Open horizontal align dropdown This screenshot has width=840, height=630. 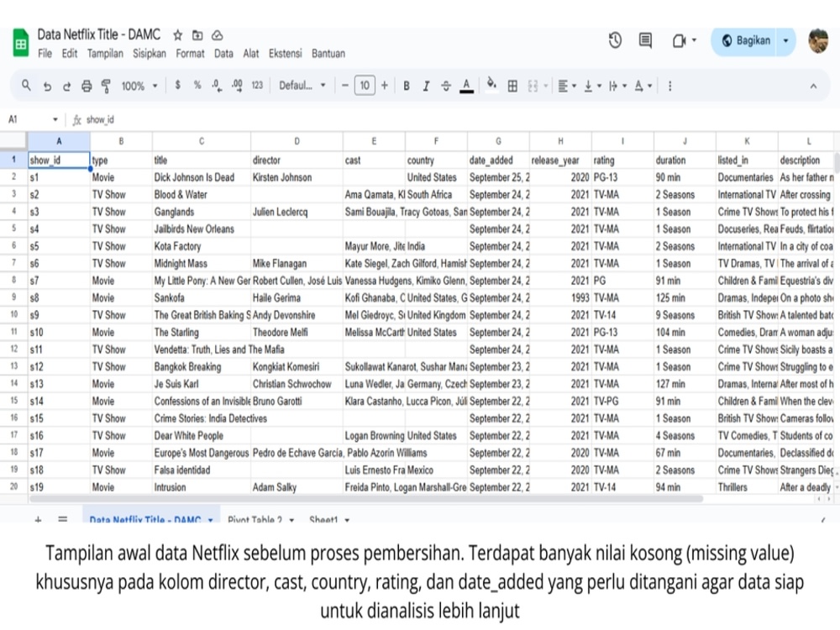567,86
